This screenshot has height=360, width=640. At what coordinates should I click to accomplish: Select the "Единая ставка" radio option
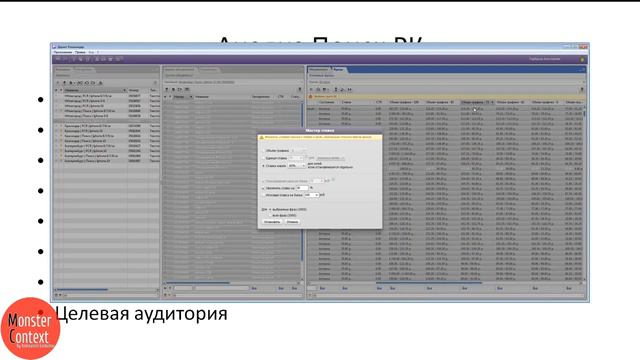tap(264, 158)
